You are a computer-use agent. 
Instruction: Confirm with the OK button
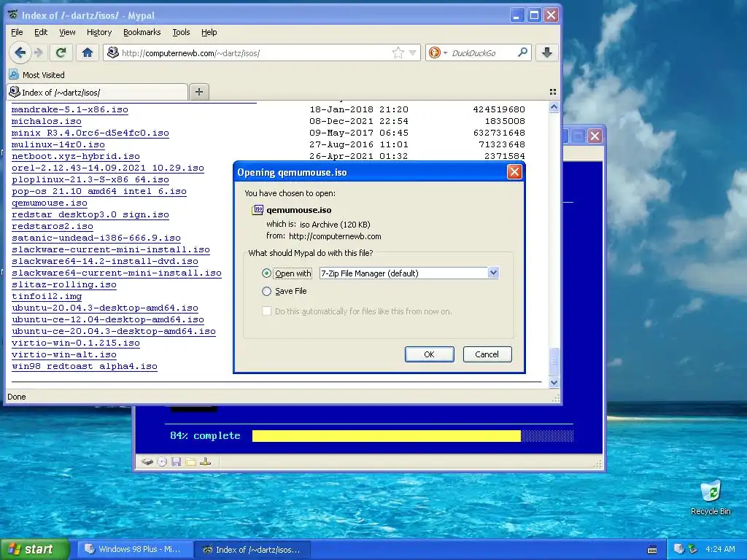pos(429,354)
